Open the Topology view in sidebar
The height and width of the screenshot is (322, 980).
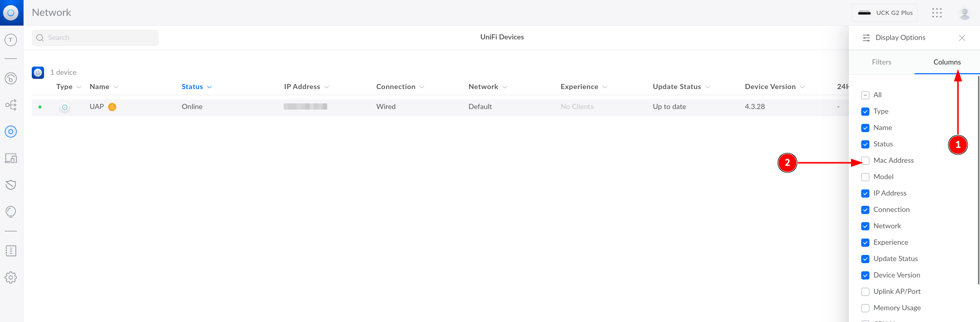pos(11,105)
